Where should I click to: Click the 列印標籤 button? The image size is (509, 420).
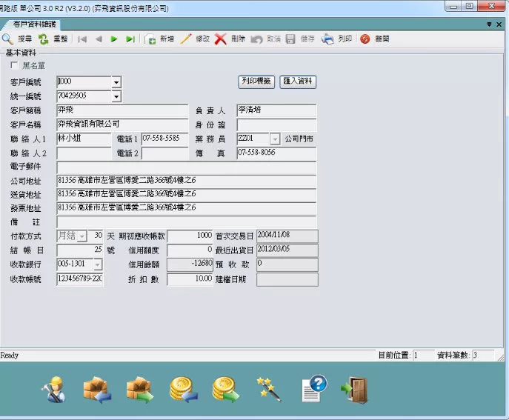[x=256, y=81]
